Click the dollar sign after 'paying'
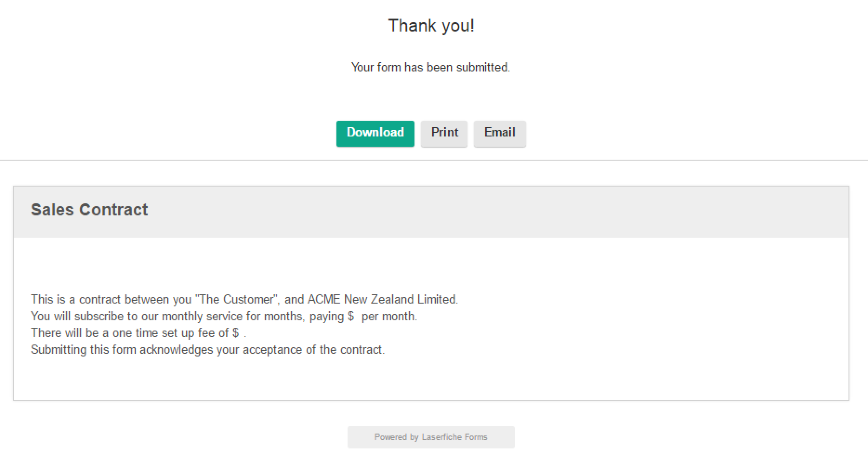 coord(351,316)
